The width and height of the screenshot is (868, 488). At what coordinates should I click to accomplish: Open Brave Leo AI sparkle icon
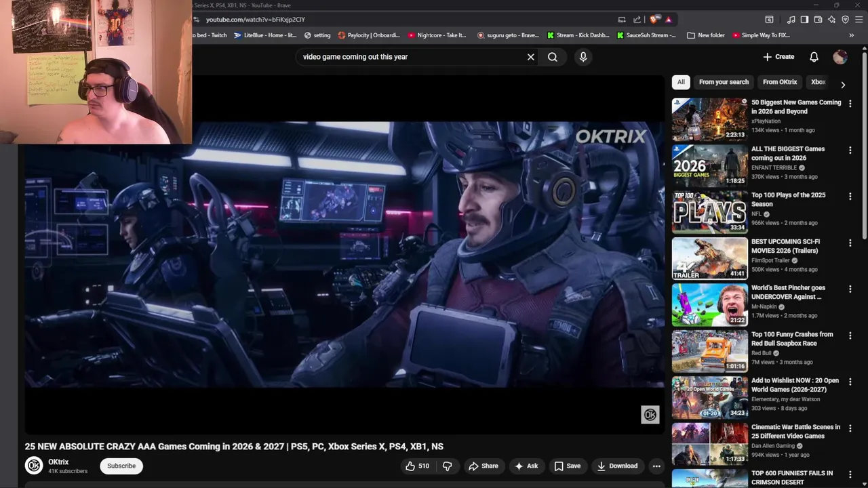[x=831, y=20]
